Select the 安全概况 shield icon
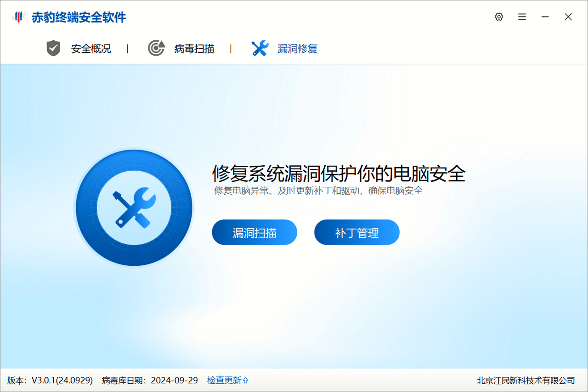Viewport: 588px width, 392px height. coord(53,47)
